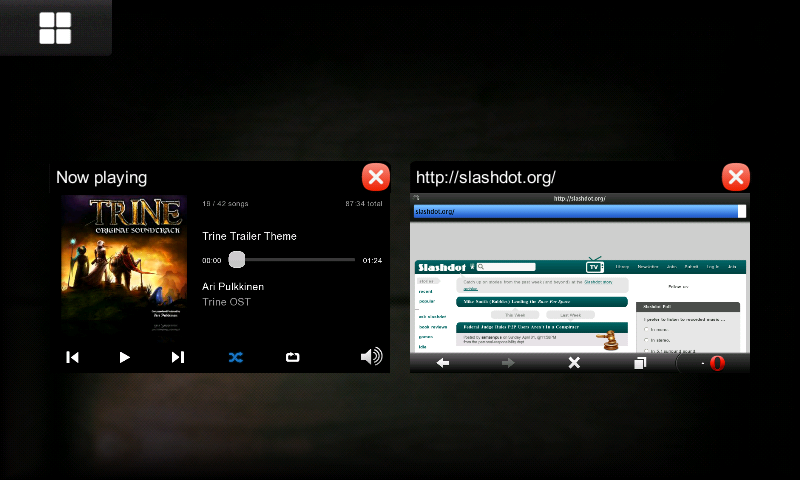Open the application grid launcher

[x=55, y=28]
